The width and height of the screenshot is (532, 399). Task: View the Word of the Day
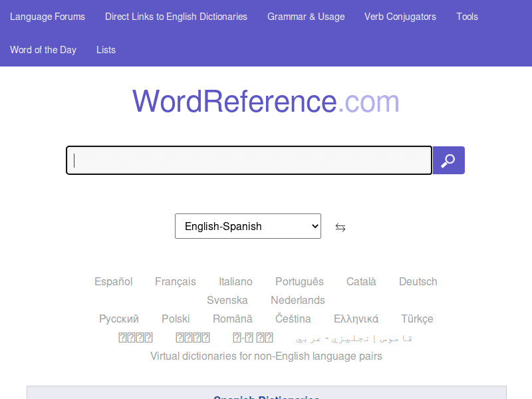point(43,50)
